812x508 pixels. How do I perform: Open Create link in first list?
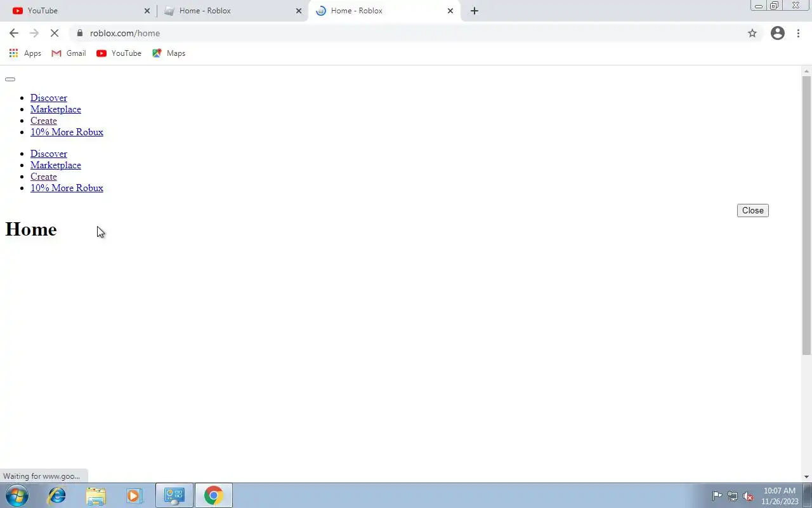click(x=44, y=121)
